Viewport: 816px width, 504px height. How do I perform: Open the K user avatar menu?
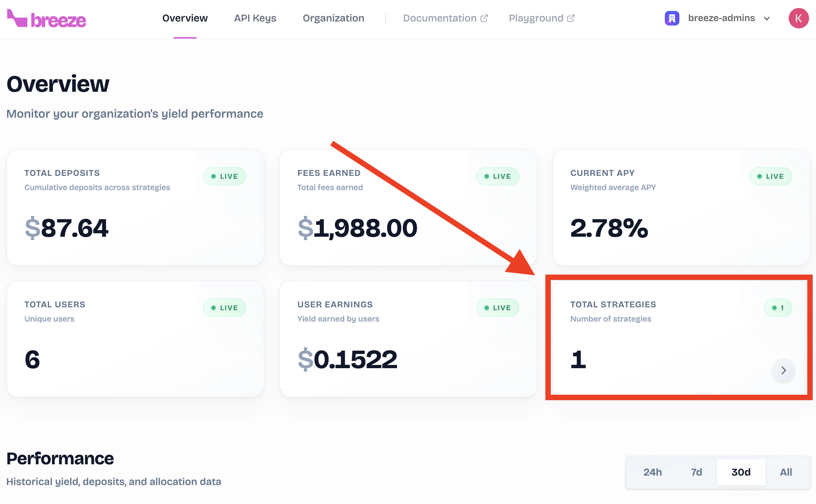799,18
